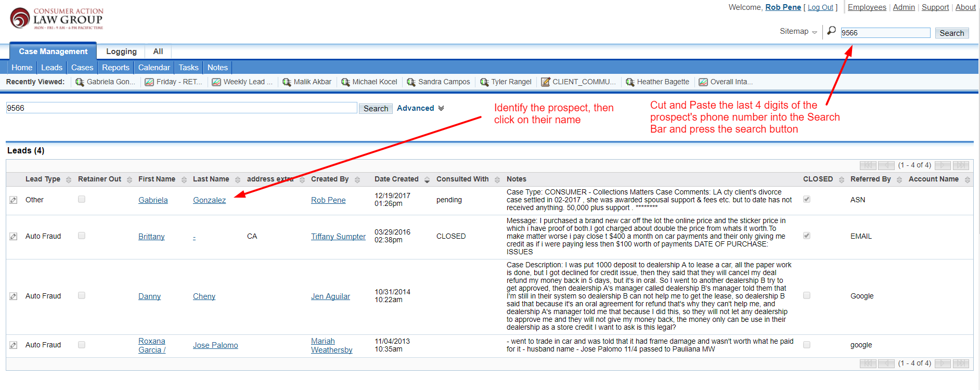Image resolution: width=980 pixels, height=390 pixels.
Task: Sort by Date Created column arrows
Action: tap(427, 180)
